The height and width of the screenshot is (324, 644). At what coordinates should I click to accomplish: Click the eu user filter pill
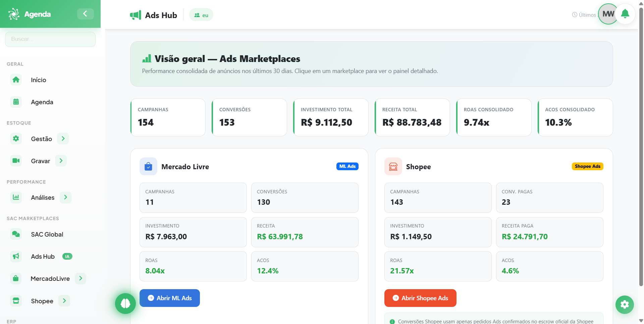201,15
